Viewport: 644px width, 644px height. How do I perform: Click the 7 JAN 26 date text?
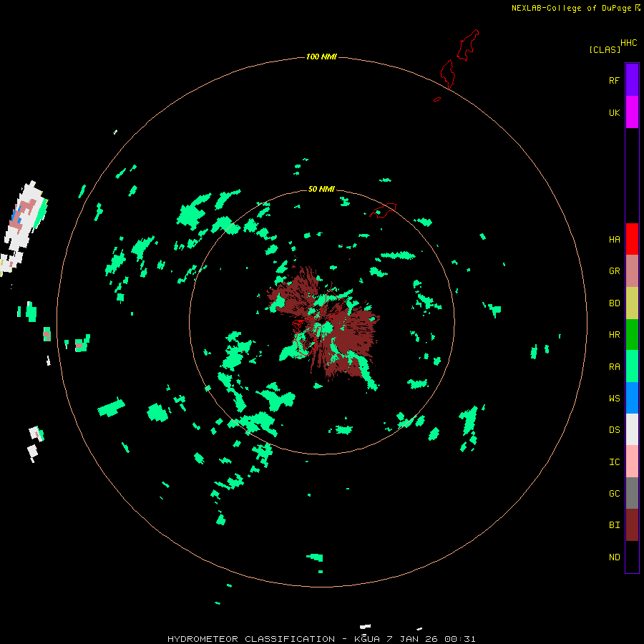click(414, 639)
